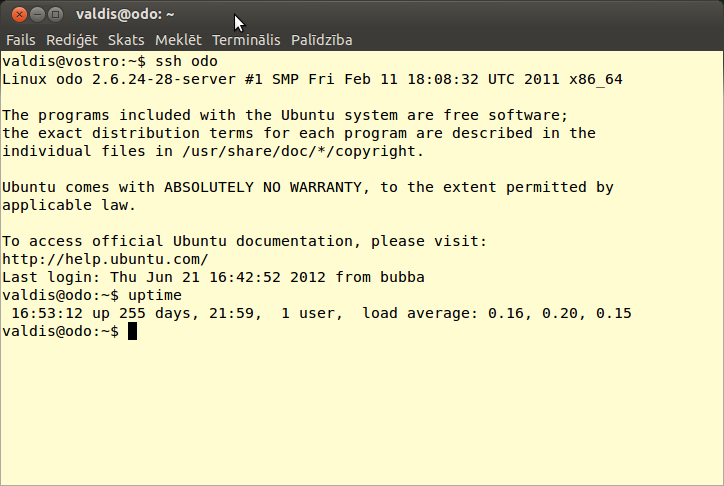Open the Terminālis menu

pyautogui.click(x=246, y=40)
